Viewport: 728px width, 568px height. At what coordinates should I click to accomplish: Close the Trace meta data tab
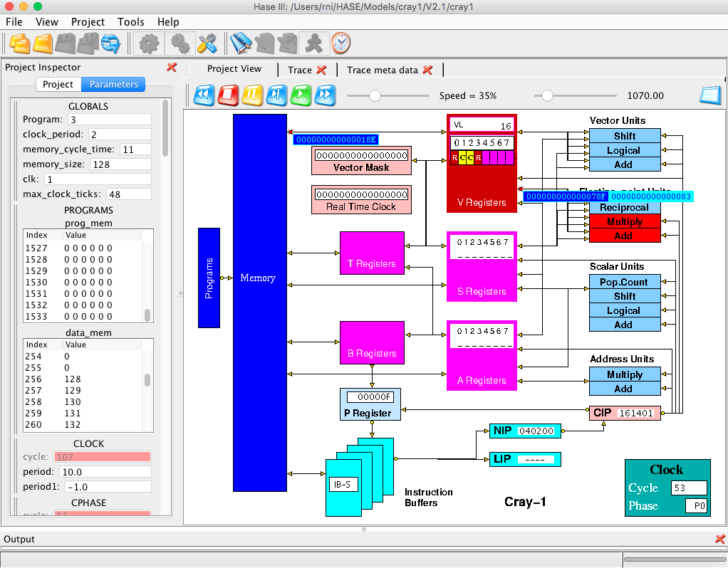tap(427, 70)
